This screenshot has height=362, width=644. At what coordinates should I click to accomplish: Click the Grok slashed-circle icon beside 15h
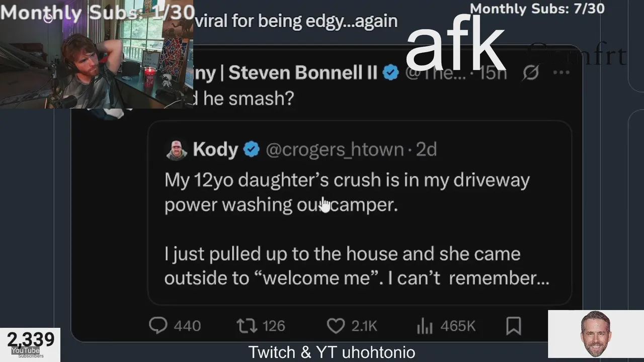[x=530, y=73]
